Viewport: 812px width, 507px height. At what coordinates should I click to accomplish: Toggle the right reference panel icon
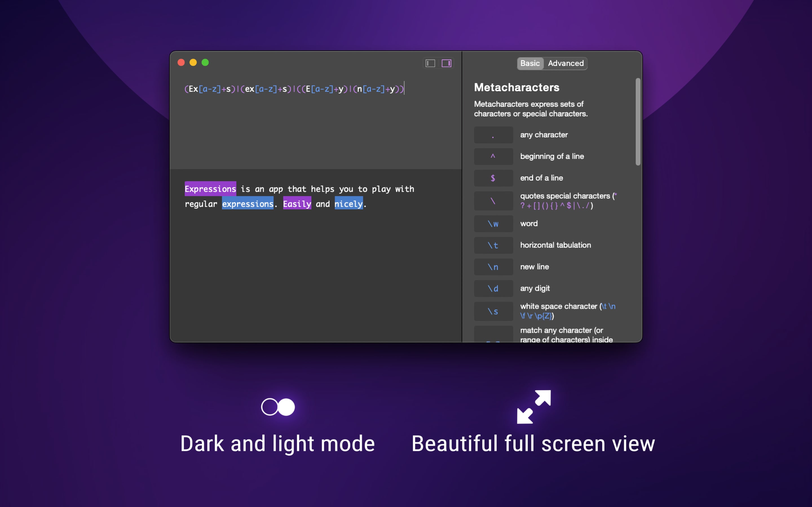click(446, 63)
